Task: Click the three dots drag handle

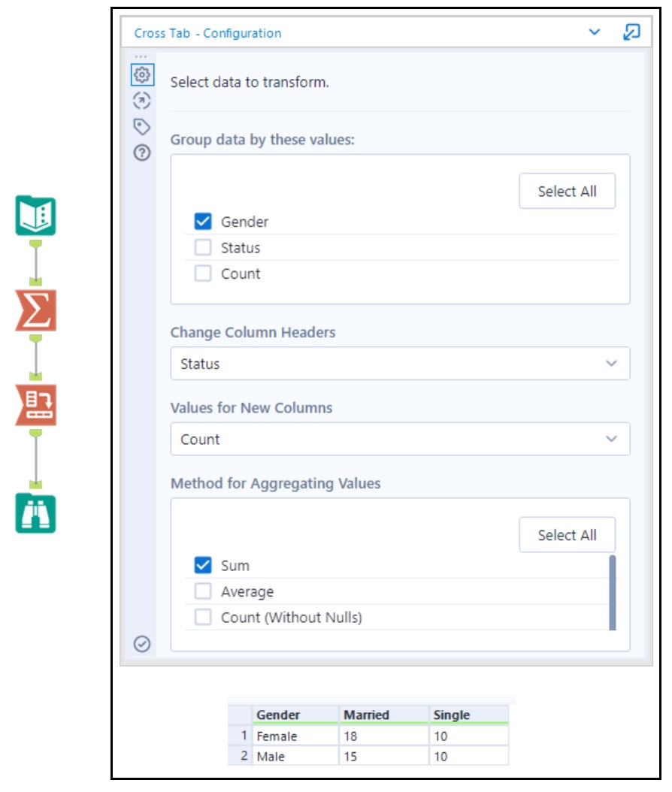Action: click(141, 56)
